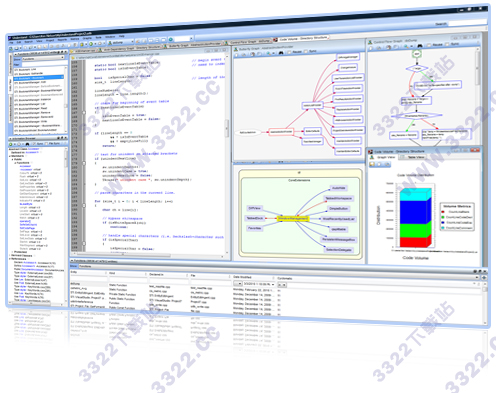The width and height of the screenshot is (496, 393).
Task: Click save icon in Code Volume window
Action: [x=372, y=164]
